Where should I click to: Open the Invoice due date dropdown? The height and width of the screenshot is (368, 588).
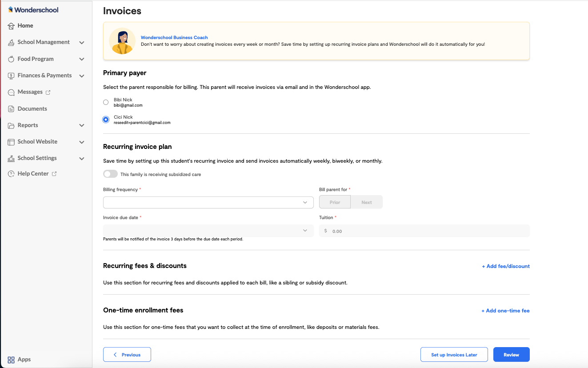click(208, 230)
